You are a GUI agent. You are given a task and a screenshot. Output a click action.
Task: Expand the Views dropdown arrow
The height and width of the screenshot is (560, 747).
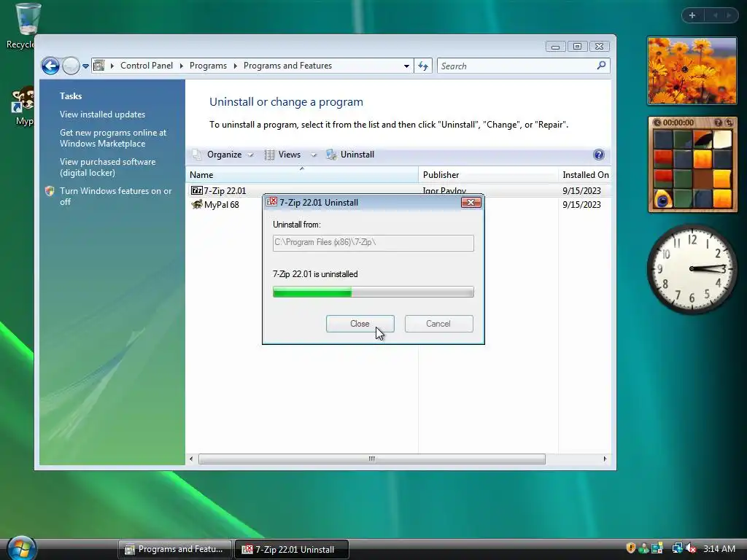(x=314, y=155)
